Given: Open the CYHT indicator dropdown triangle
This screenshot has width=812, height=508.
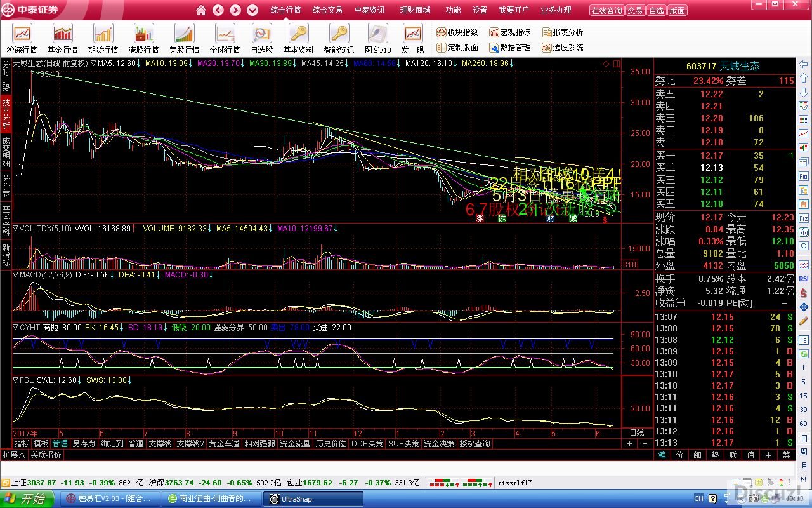Looking at the screenshot, I should [16, 328].
